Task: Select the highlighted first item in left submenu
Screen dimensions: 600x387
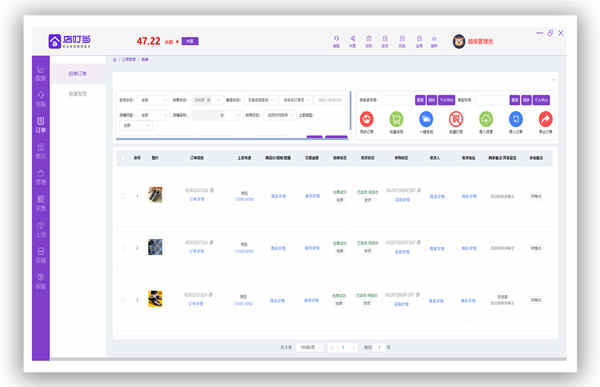Action: [x=78, y=73]
